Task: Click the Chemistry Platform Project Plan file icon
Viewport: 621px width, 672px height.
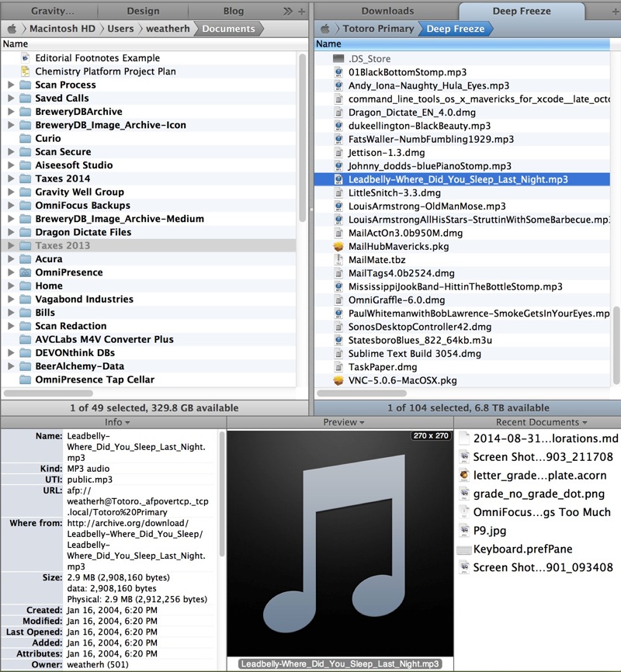Action: pyautogui.click(x=24, y=71)
